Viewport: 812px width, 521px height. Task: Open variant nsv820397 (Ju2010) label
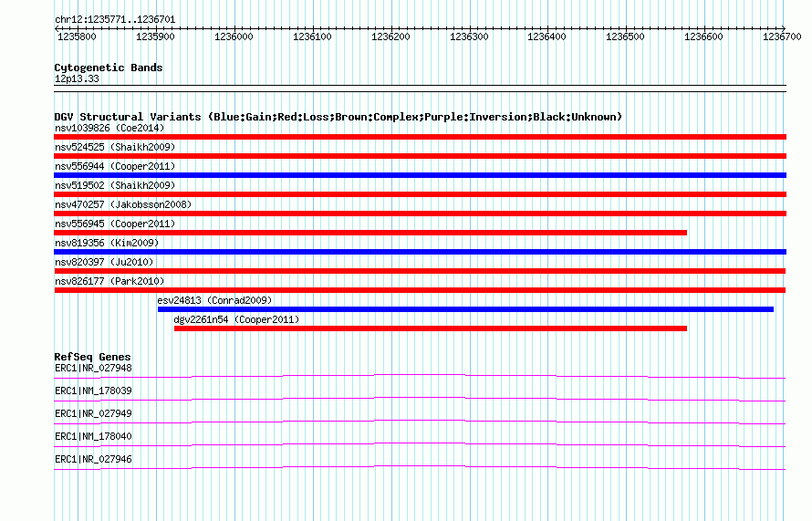click(x=104, y=262)
